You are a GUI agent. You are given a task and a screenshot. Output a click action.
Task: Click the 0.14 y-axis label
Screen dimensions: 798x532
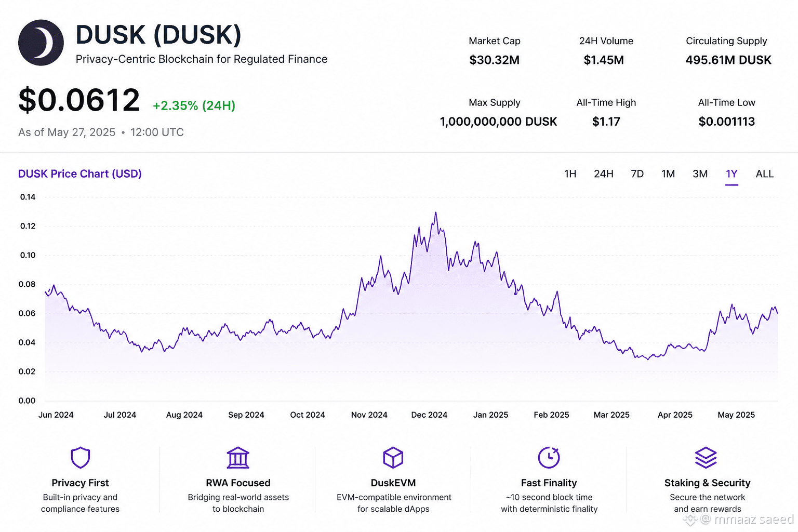click(28, 197)
